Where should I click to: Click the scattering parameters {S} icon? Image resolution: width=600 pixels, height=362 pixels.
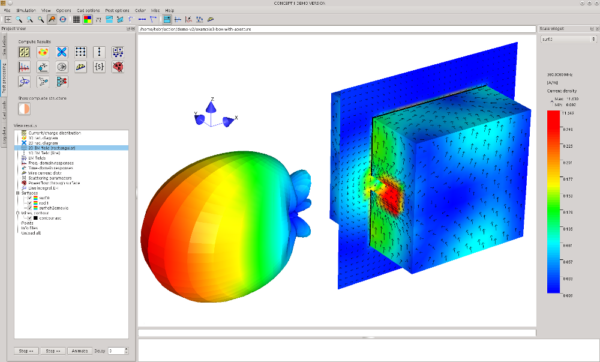click(99, 67)
